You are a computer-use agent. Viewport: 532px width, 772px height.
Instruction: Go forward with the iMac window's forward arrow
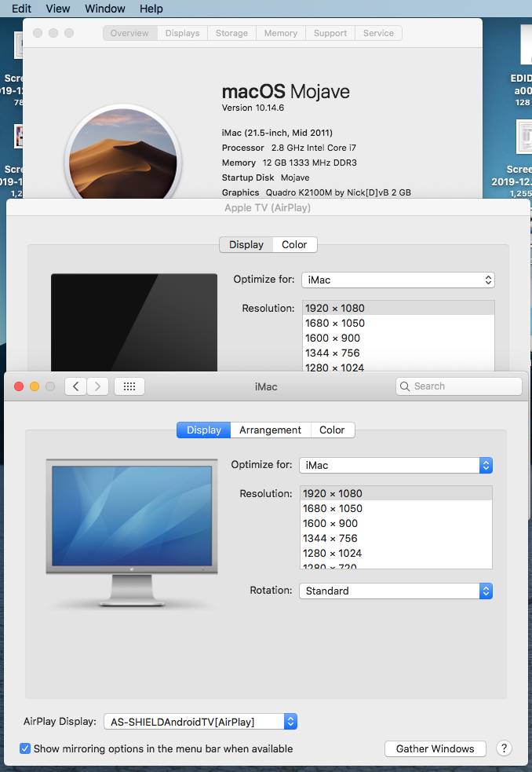pyautogui.click(x=97, y=386)
